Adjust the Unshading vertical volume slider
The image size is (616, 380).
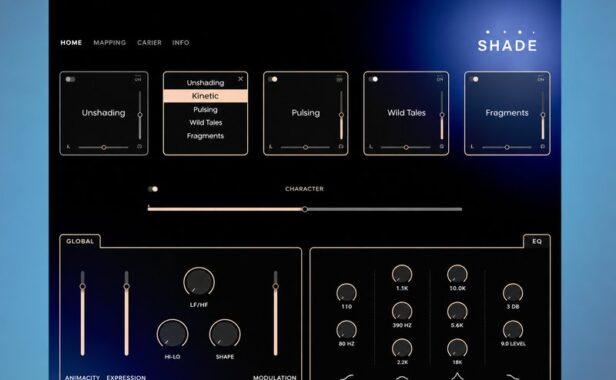tap(140, 115)
